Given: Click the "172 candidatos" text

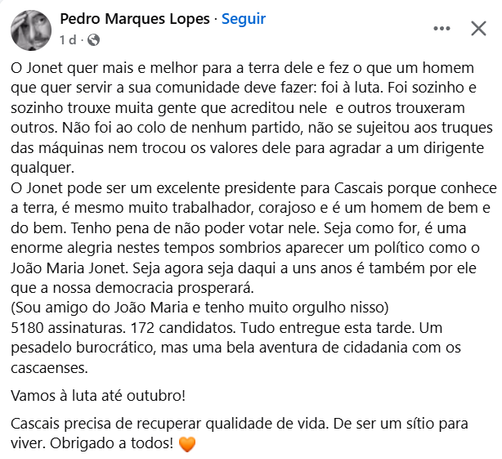Looking at the screenshot, I should (x=183, y=328).
